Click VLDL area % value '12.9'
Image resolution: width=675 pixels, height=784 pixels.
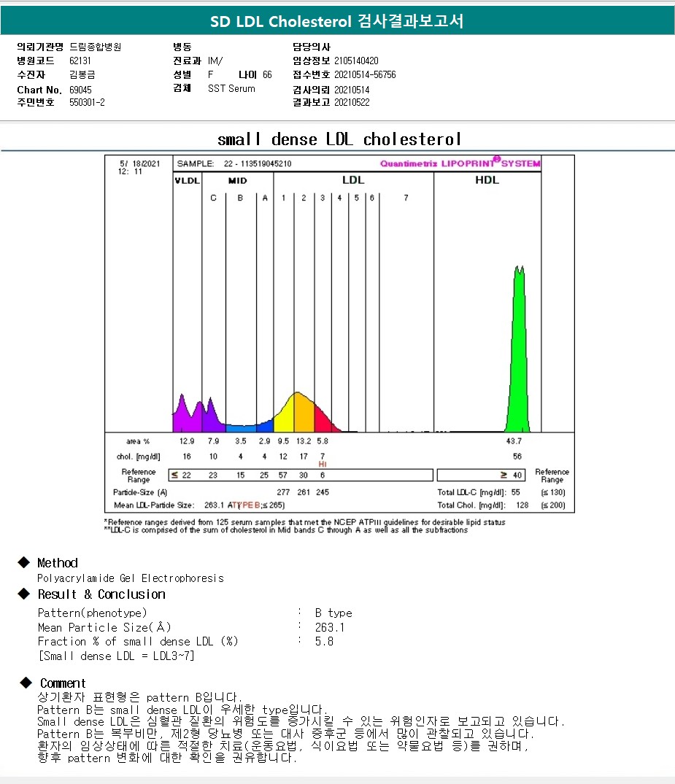coord(187,441)
